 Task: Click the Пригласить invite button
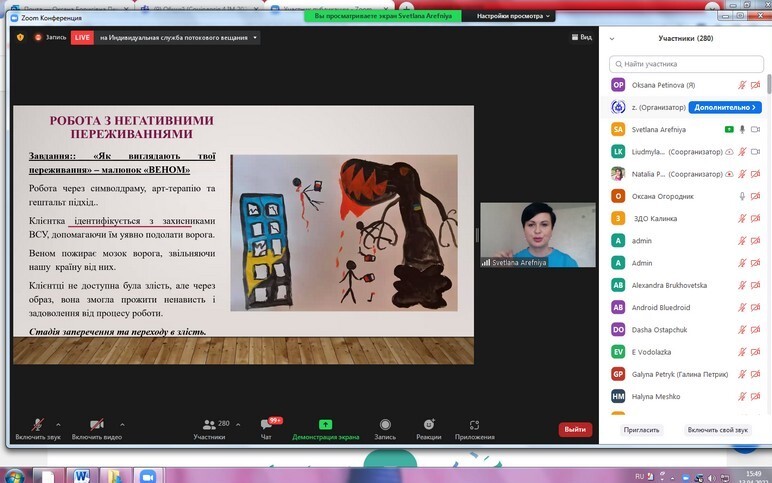(641, 430)
